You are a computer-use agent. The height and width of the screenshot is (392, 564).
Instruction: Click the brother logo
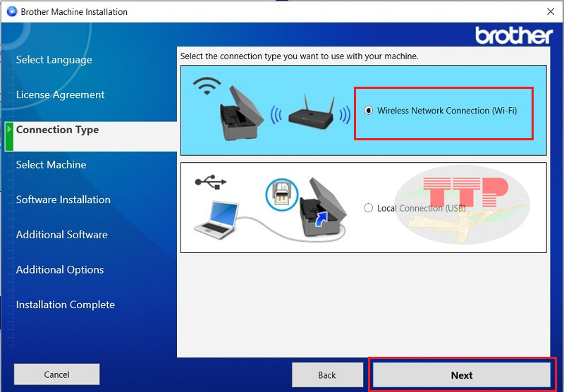tap(514, 35)
